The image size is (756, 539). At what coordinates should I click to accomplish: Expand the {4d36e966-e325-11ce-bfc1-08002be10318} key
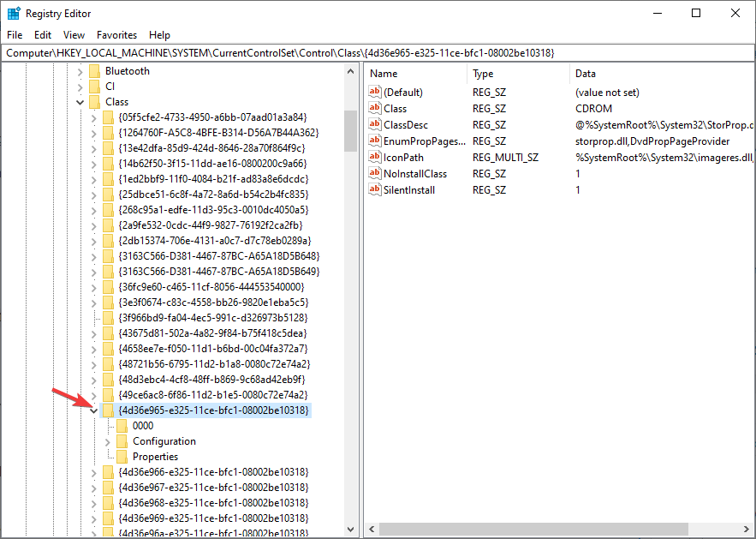point(94,472)
